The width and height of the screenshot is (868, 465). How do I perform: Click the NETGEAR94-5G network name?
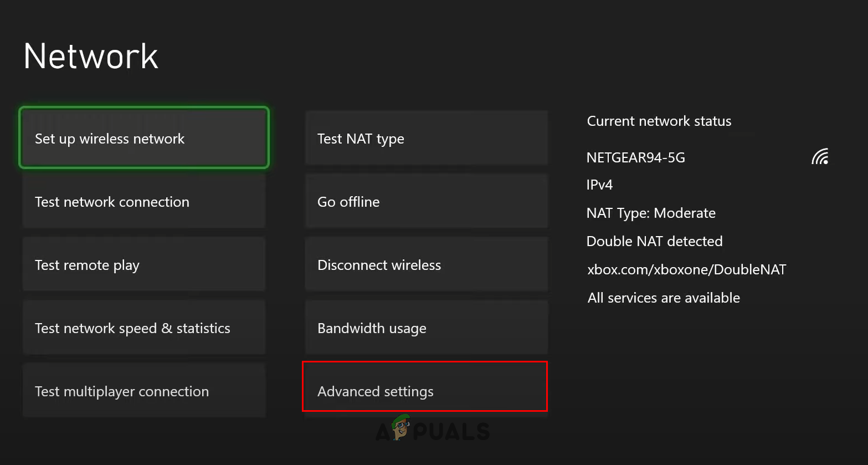point(635,158)
